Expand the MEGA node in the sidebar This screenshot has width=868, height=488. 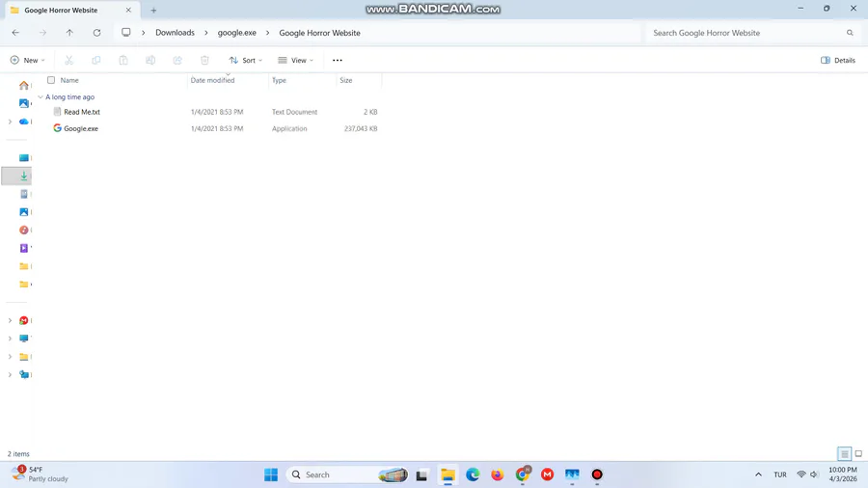(x=10, y=320)
